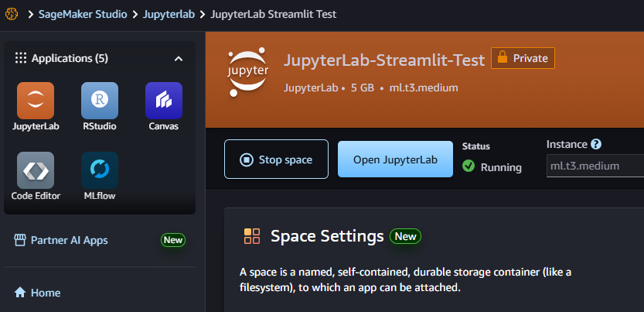Image resolution: width=644 pixels, height=312 pixels.
Task: Click the Stop space button
Action: coord(277,159)
